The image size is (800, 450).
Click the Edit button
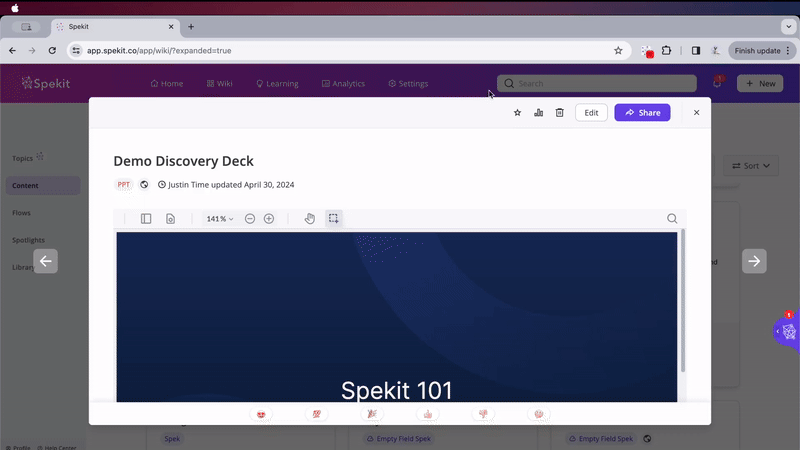pos(591,113)
